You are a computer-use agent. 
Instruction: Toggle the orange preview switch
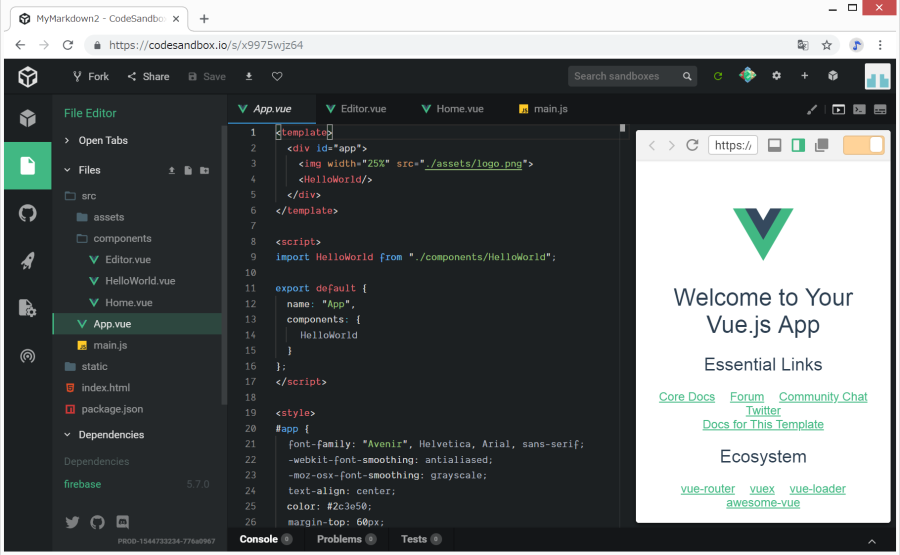(x=864, y=145)
